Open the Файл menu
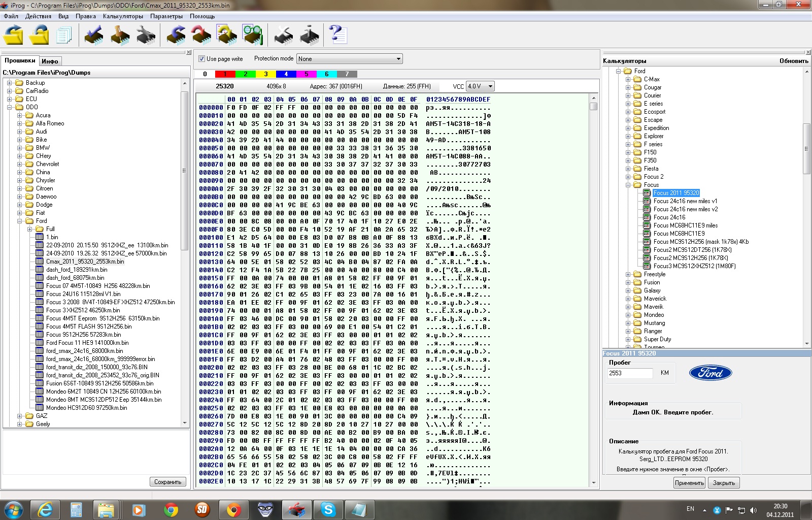 11,16
